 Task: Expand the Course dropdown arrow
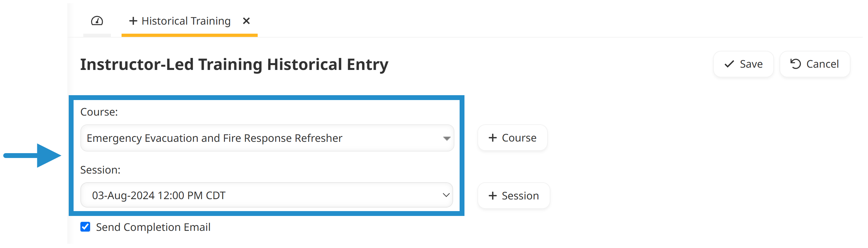click(446, 138)
